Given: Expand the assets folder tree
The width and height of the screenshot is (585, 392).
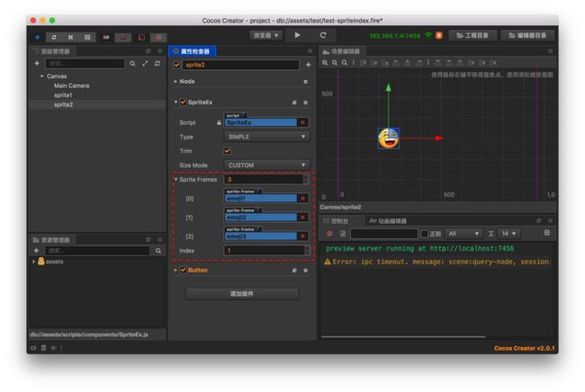Looking at the screenshot, I should click(34, 262).
